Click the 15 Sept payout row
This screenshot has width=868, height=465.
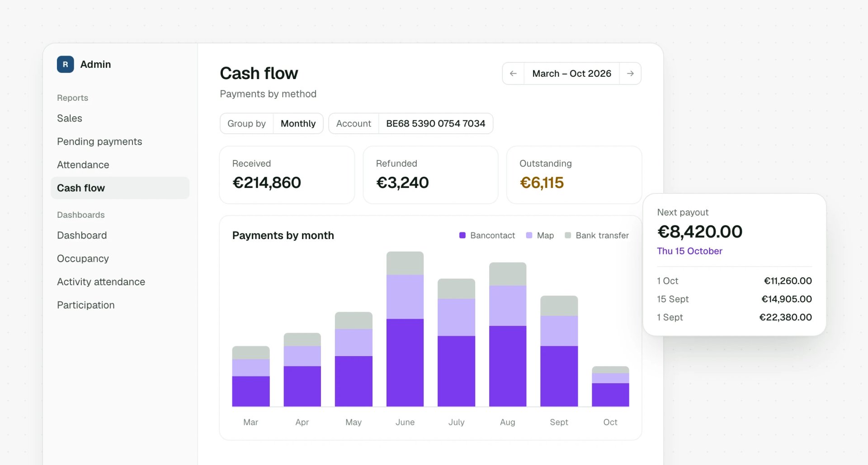(734, 299)
